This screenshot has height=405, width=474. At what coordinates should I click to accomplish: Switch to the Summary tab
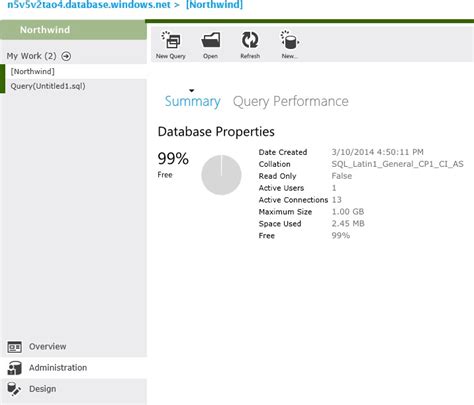pyautogui.click(x=193, y=101)
